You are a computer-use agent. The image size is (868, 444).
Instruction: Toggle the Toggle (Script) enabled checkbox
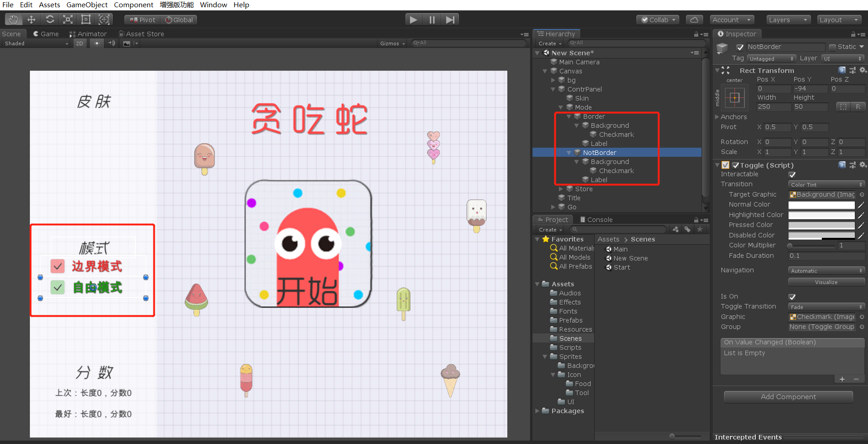click(735, 165)
